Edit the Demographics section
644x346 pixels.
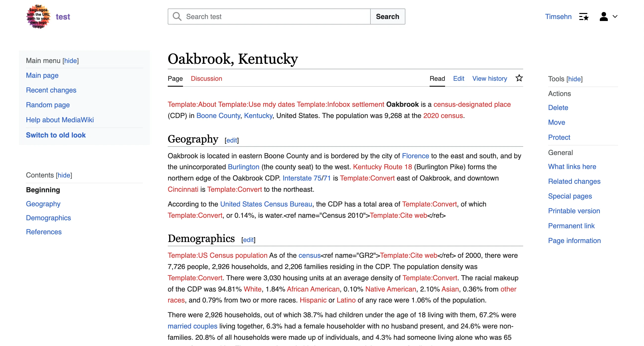click(248, 239)
